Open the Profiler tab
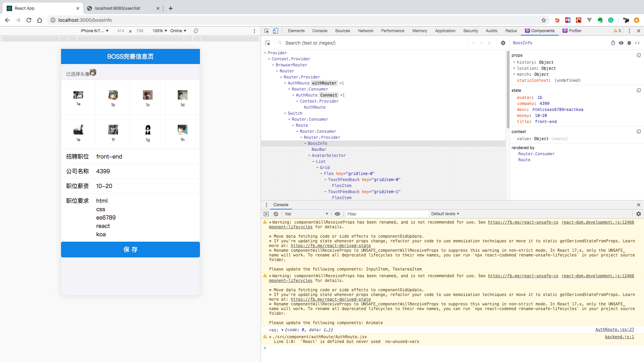Screen dimensions: 644x362 coord(572,31)
